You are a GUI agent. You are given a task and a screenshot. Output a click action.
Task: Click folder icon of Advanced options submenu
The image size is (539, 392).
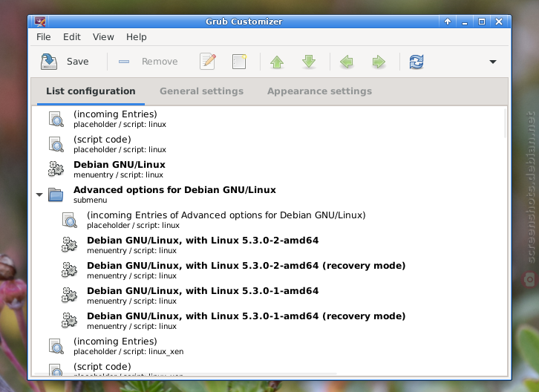tap(56, 195)
